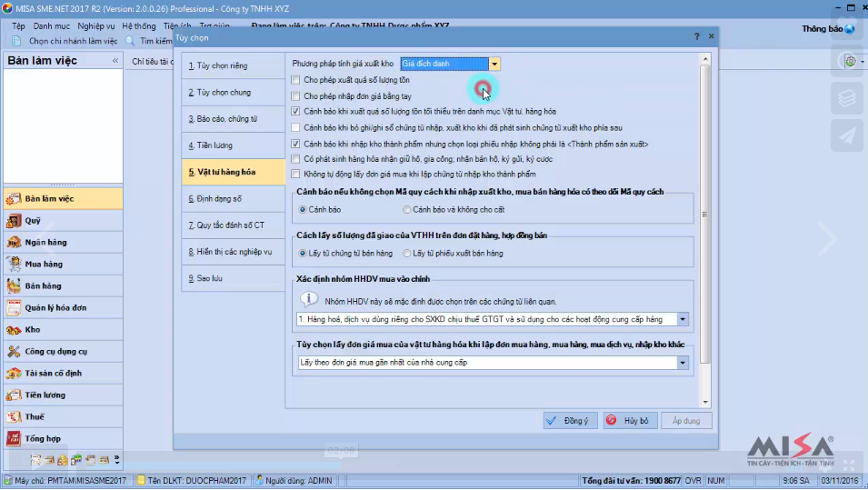Open the Quản lý hóa đơn icon
The image size is (868, 490).
[14, 308]
